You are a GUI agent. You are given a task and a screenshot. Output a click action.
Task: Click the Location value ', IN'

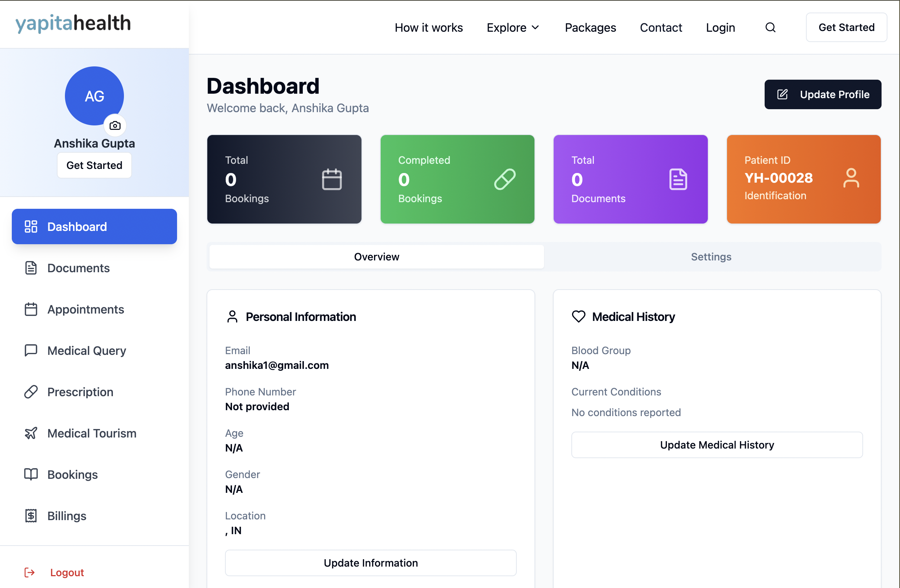pyautogui.click(x=233, y=530)
